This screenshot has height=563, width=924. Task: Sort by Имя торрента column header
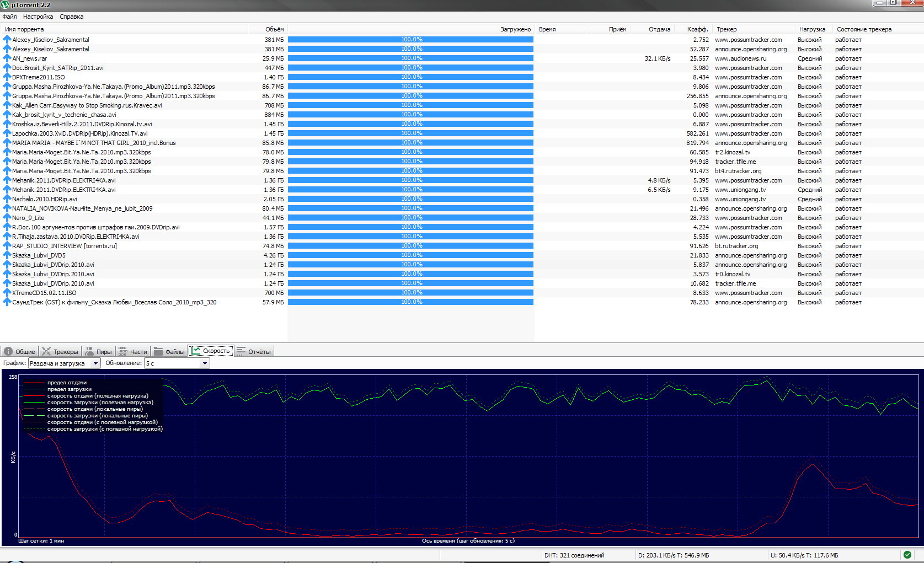pos(125,29)
